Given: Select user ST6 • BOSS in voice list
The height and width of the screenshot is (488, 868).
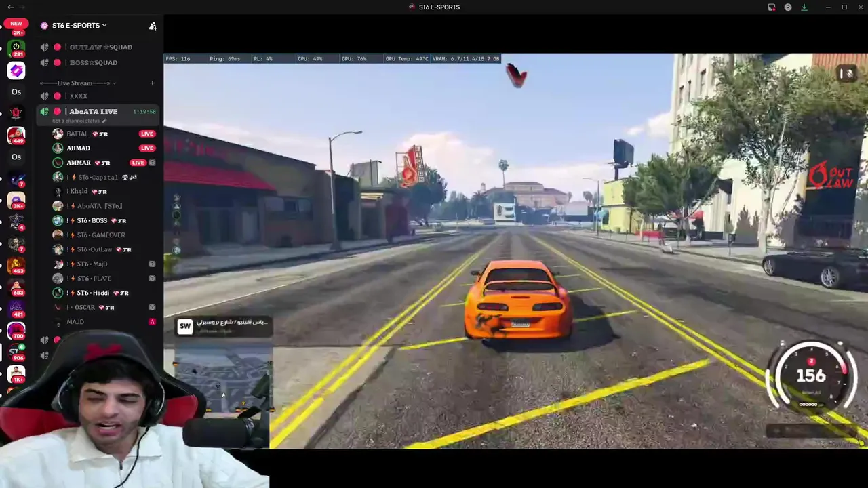Looking at the screenshot, I should [104, 220].
